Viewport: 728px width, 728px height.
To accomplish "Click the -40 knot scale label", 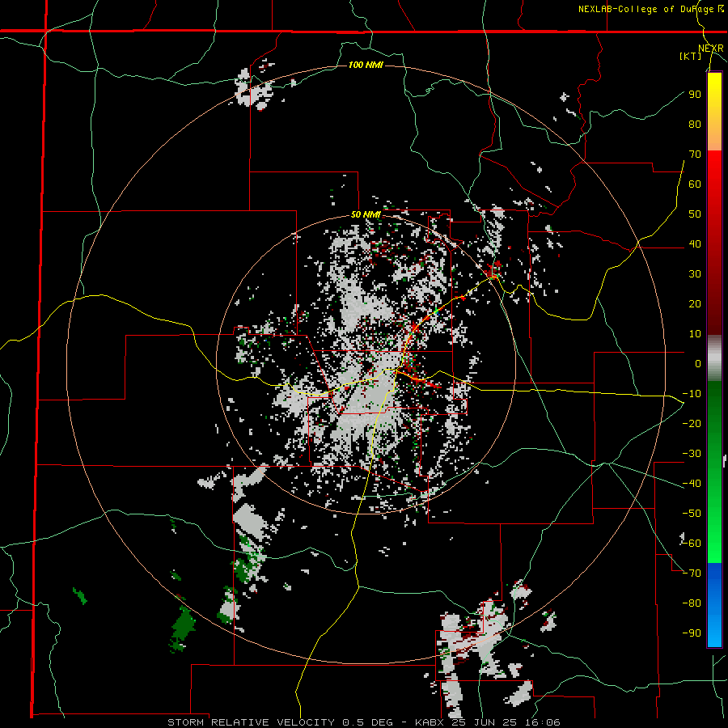I will (x=692, y=484).
